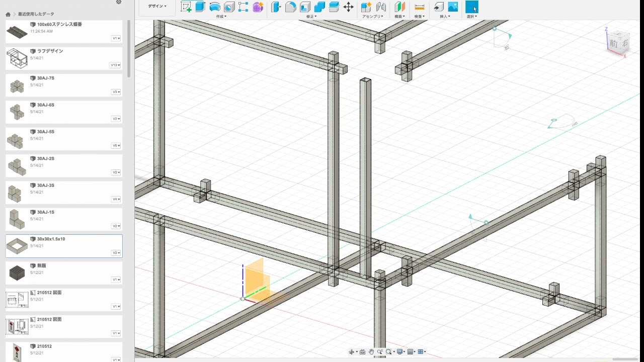Open the デザイン workspace dropdown

point(157,6)
